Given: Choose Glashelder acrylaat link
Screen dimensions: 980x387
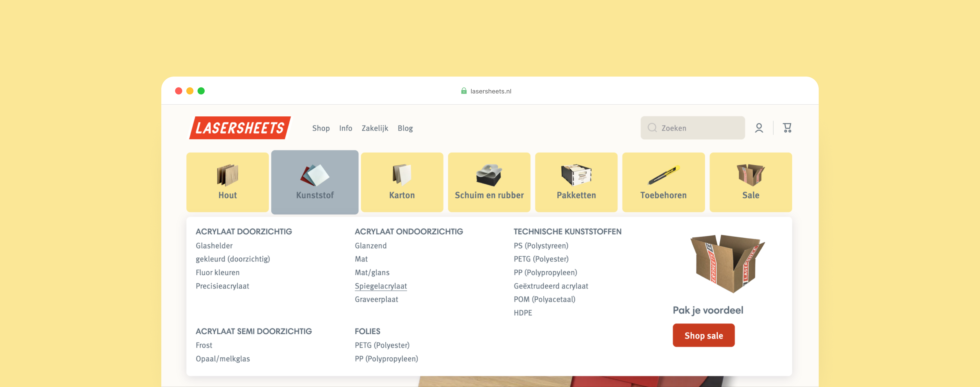Looking at the screenshot, I should (214, 246).
